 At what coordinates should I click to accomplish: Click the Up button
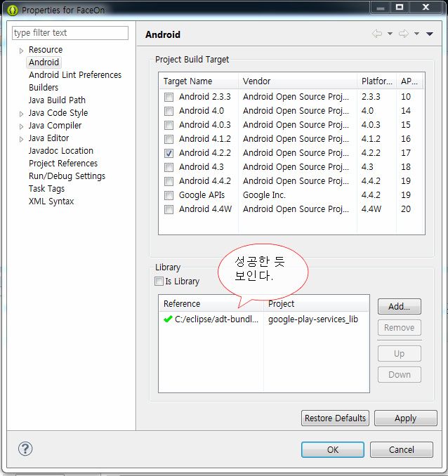click(x=399, y=354)
